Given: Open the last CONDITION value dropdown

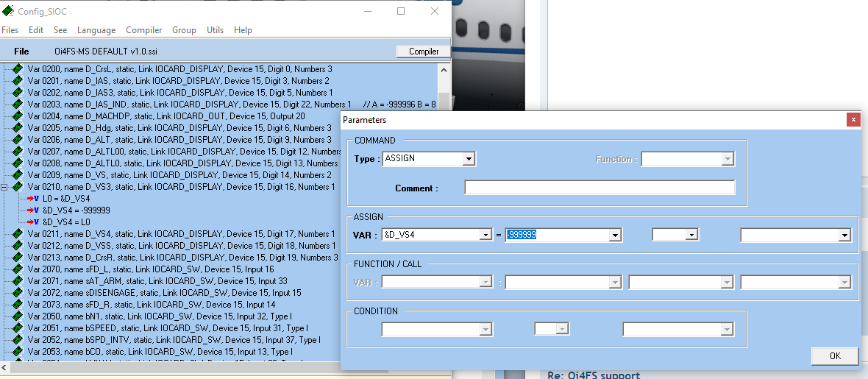Looking at the screenshot, I should pos(726,330).
